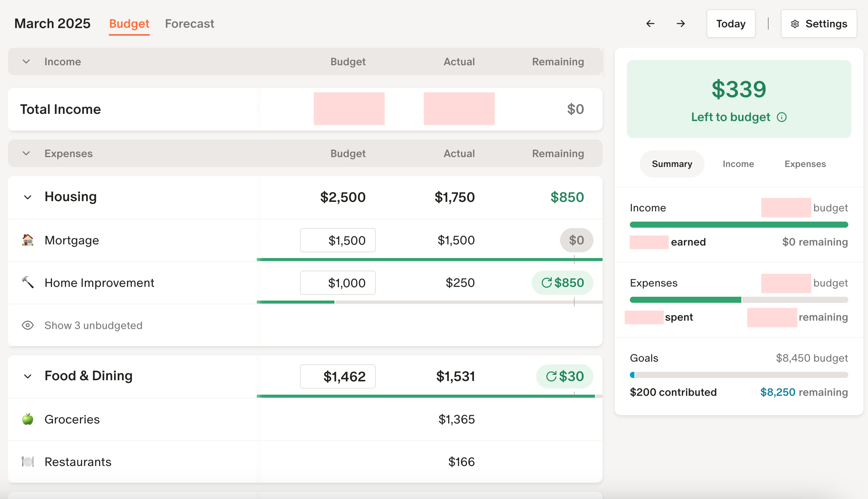Viewport: 868px width, 499px height.
Task: Collapse the Expenses section
Action: click(x=26, y=153)
